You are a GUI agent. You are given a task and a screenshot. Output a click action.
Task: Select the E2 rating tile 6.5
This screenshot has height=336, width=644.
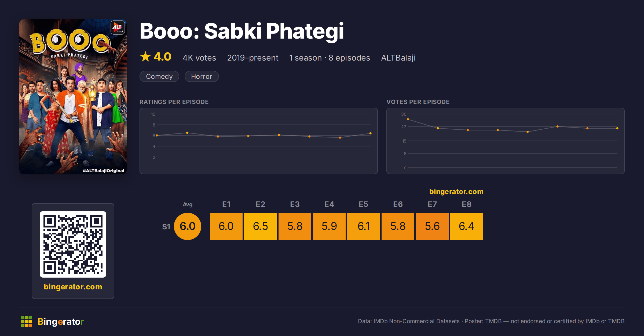(261, 226)
